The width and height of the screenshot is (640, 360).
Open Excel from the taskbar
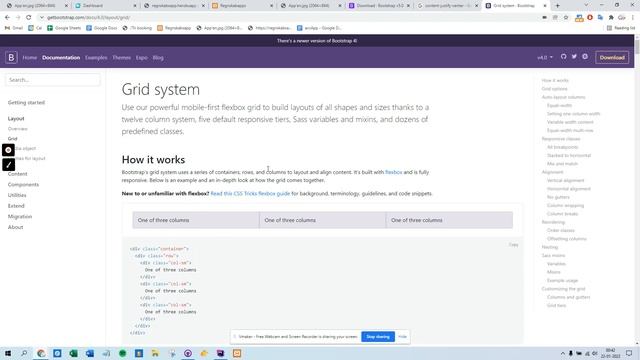pos(73,353)
